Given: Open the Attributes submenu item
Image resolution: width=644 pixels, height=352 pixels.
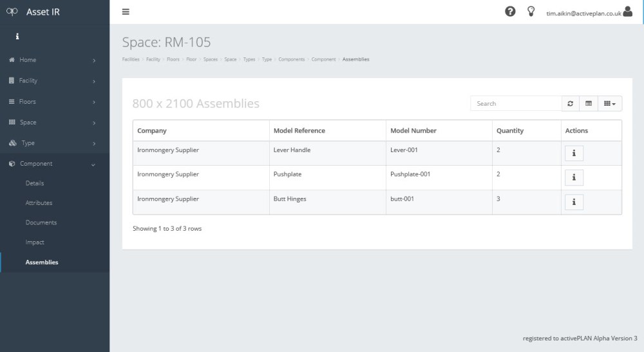Looking at the screenshot, I should point(39,203).
